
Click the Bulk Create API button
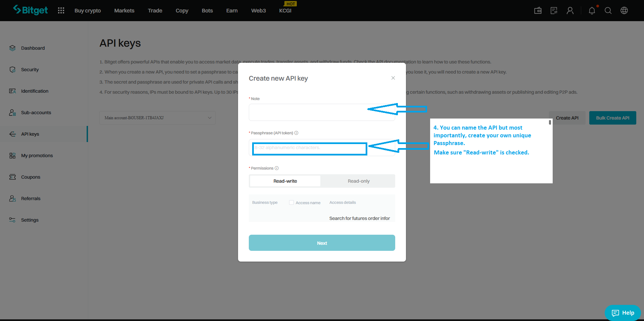click(x=613, y=118)
